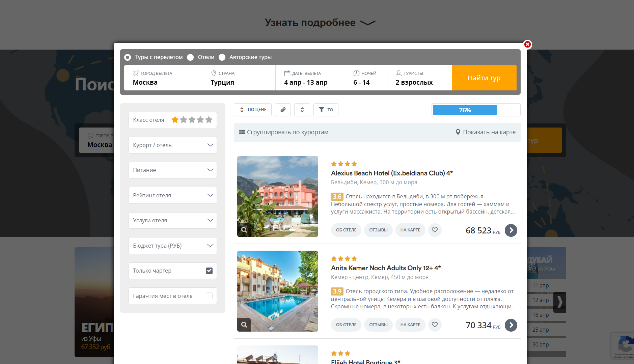Sort results 'По цене'
The height and width of the screenshot is (364, 634).
click(x=253, y=110)
